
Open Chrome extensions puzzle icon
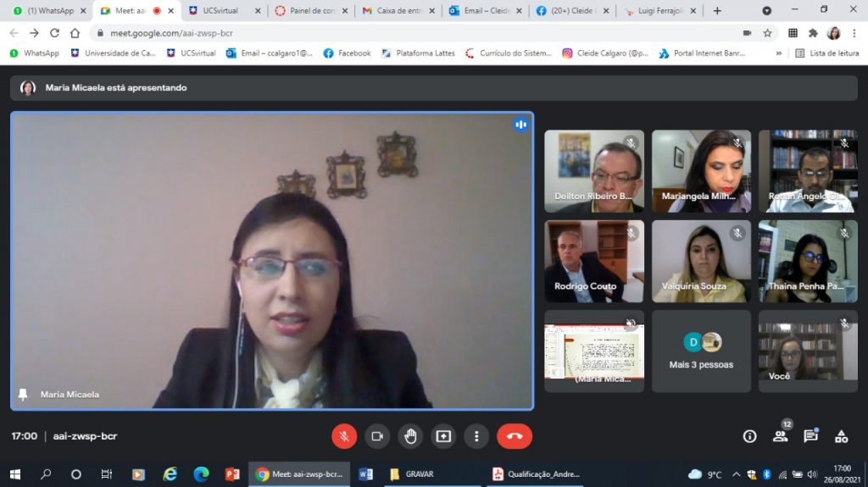point(813,33)
